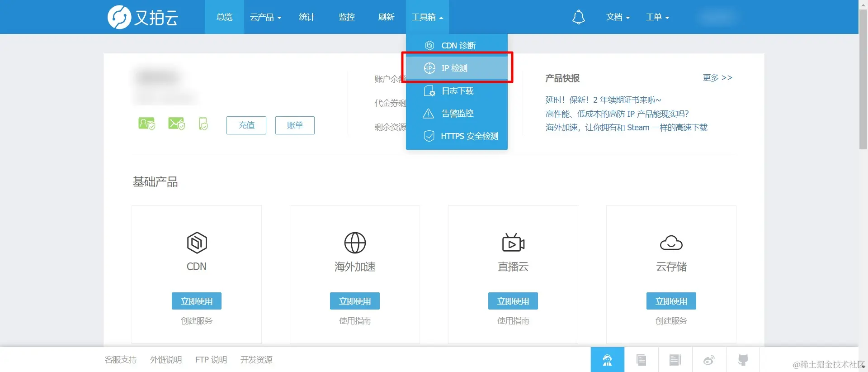This screenshot has height=372, width=868.
Task: Click the 账单 button
Action: (x=295, y=125)
